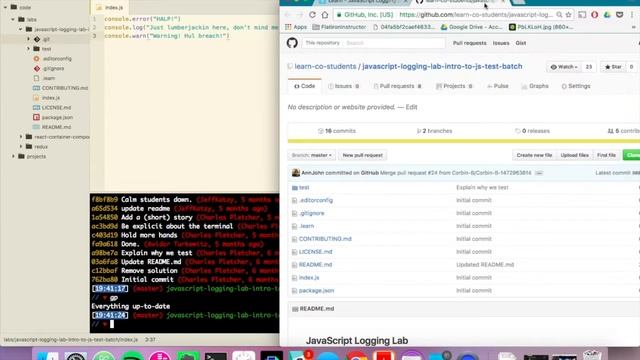Select package.json in editor file tree
This screenshot has width=640, height=360.
[57, 117]
